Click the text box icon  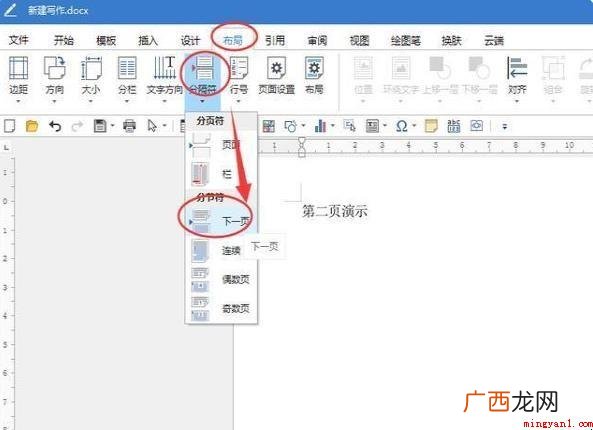pyautogui.click(x=373, y=126)
